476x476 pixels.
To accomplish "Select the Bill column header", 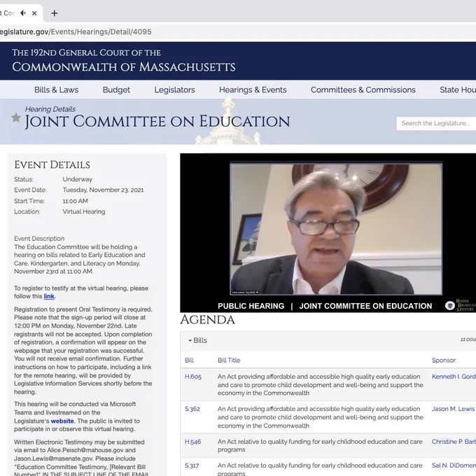I will [x=189, y=360].
